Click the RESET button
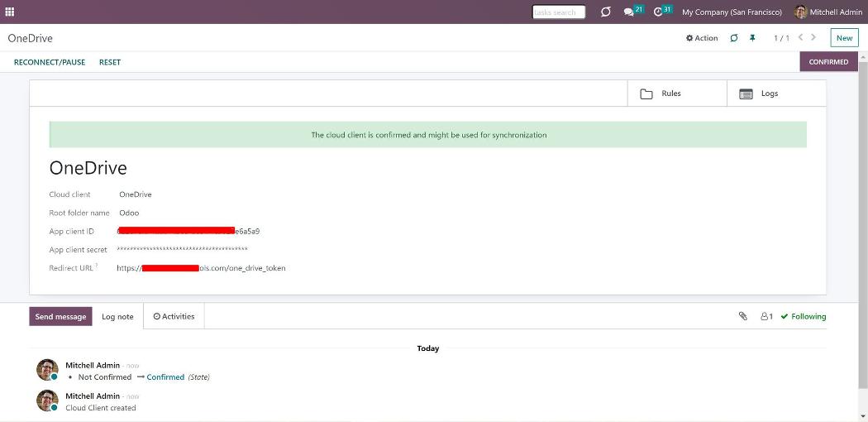868x422 pixels. pos(110,62)
